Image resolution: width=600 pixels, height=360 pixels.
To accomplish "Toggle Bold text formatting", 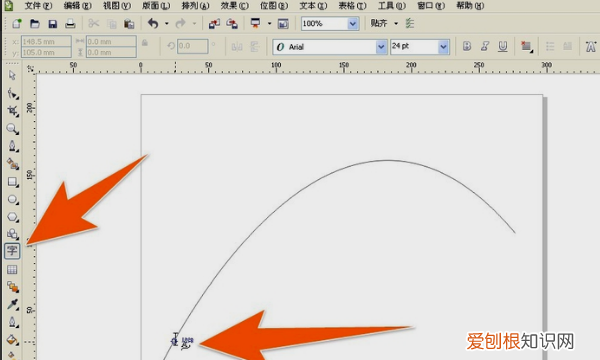I will [x=466, y=47].
